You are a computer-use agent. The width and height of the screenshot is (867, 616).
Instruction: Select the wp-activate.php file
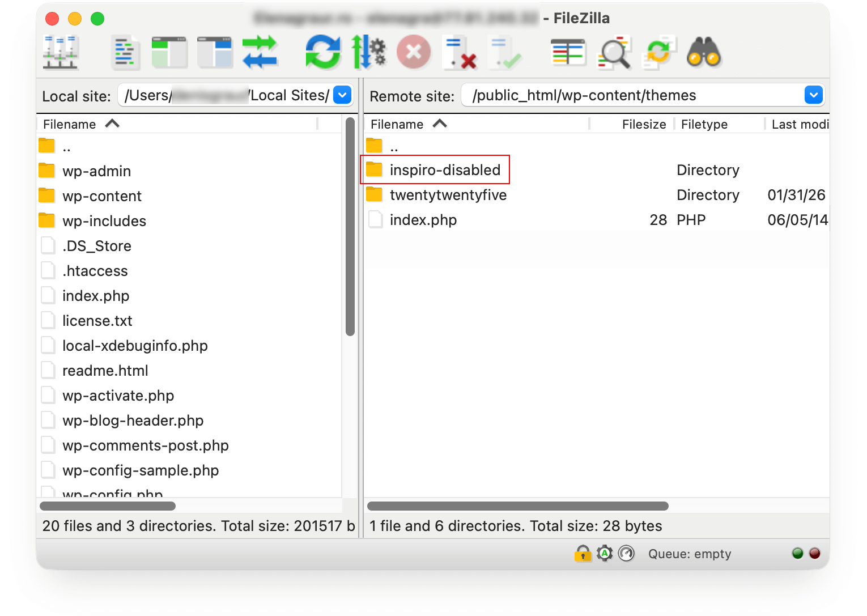point(189,396)
